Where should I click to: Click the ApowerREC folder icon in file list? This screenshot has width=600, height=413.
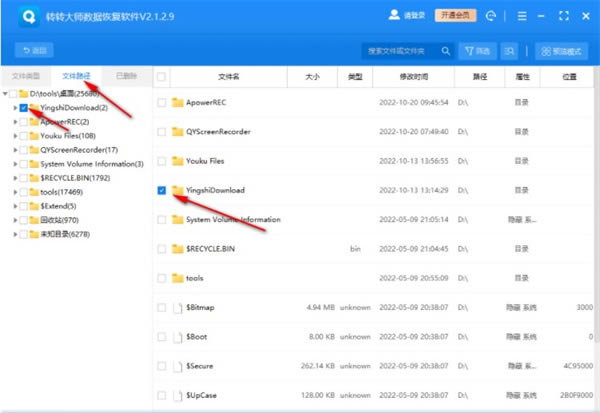coord(177,102)
